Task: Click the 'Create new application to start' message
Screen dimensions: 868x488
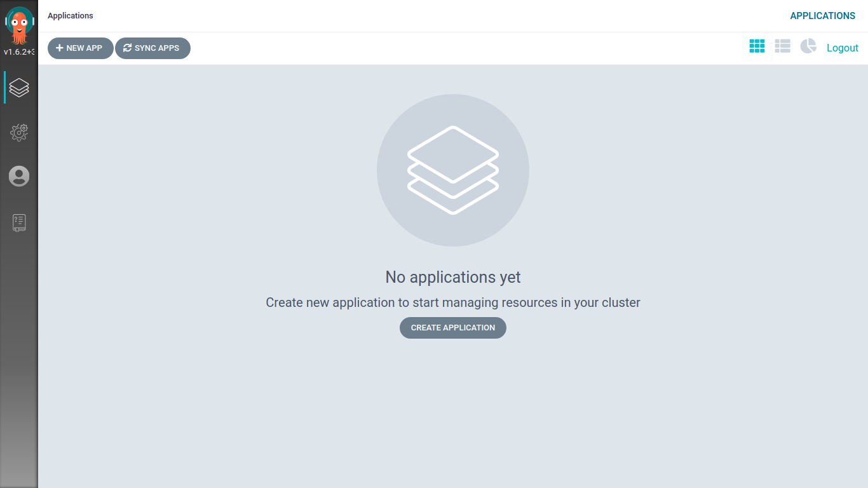Action: point(453,302)
